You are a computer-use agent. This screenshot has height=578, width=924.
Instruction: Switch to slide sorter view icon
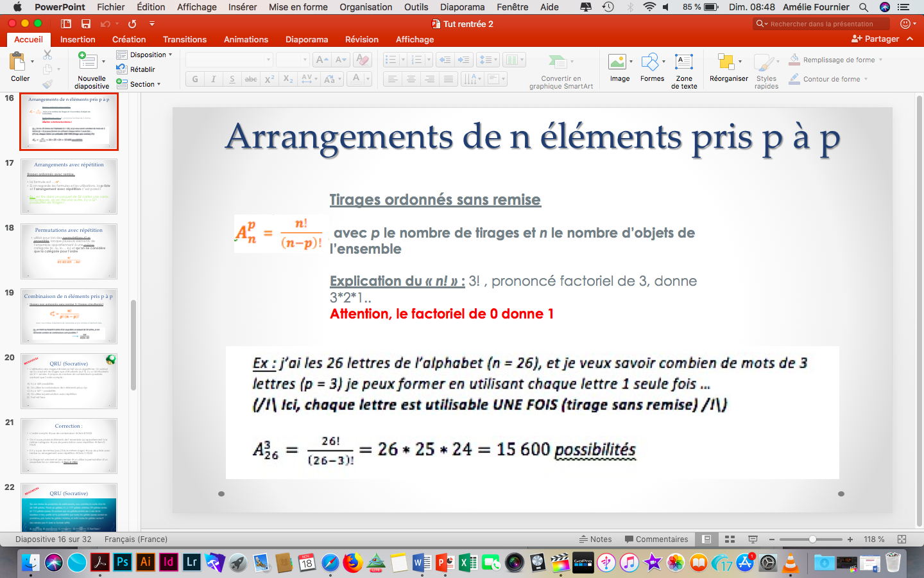coord(730,539)
